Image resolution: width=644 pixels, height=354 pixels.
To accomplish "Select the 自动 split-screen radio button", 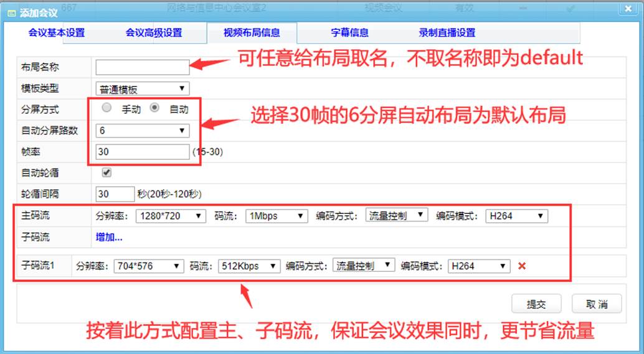I will click(155, 108).
